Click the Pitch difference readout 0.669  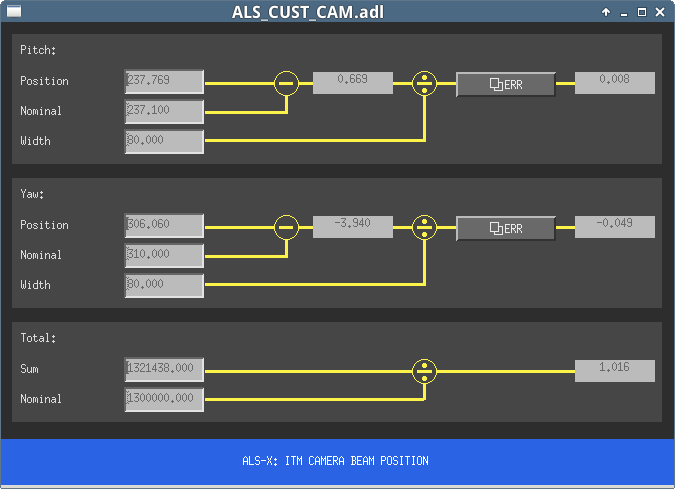pos(353,83)
